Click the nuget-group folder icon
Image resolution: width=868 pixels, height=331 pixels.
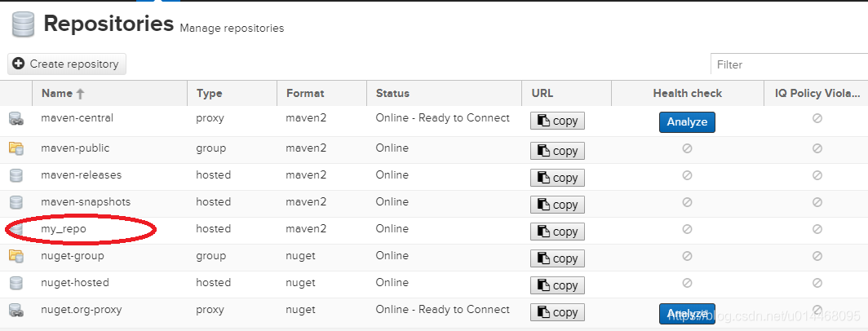[x=16, y=256]
